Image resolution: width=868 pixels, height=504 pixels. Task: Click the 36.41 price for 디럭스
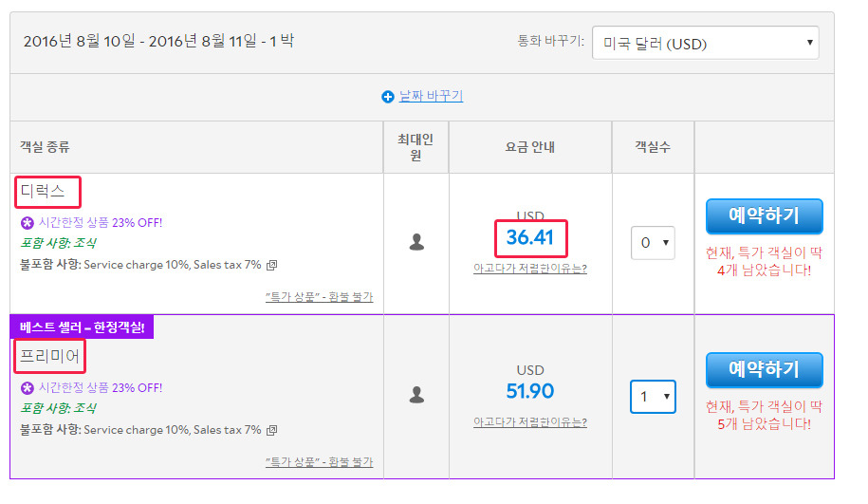529,236
